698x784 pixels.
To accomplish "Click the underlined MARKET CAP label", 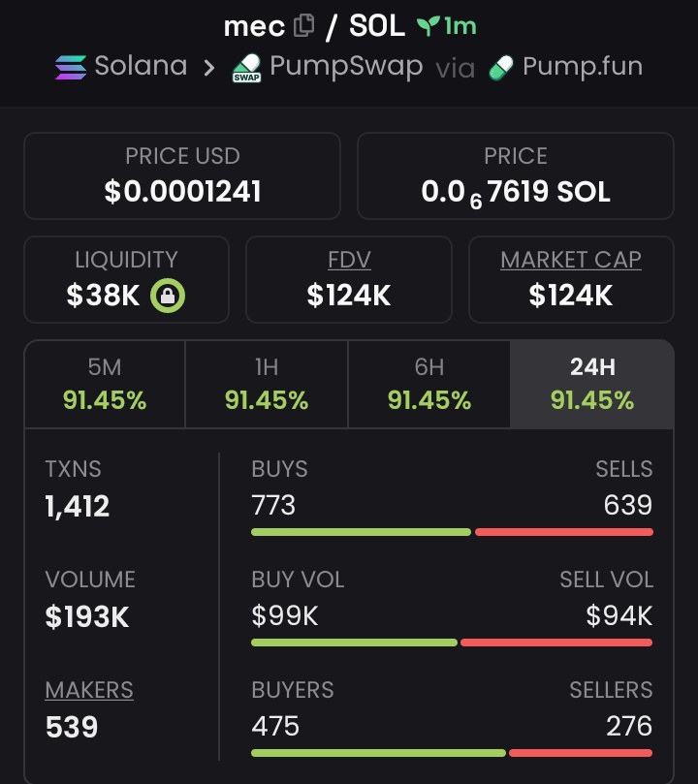I will click(571, 260).
